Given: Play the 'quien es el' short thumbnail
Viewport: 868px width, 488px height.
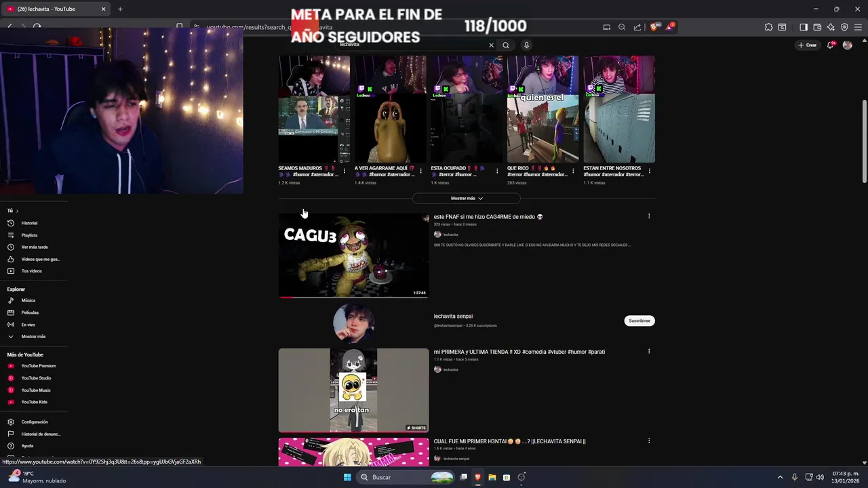Looking at the screenshot, I should coord(542,109).
